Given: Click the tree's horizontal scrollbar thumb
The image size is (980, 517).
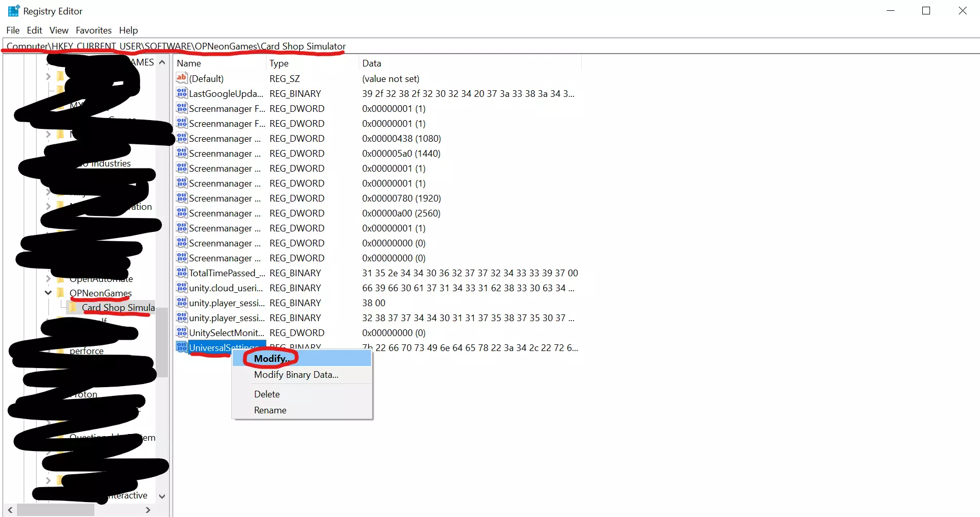Looking at the screenshot, I should (x=56, y=510).
